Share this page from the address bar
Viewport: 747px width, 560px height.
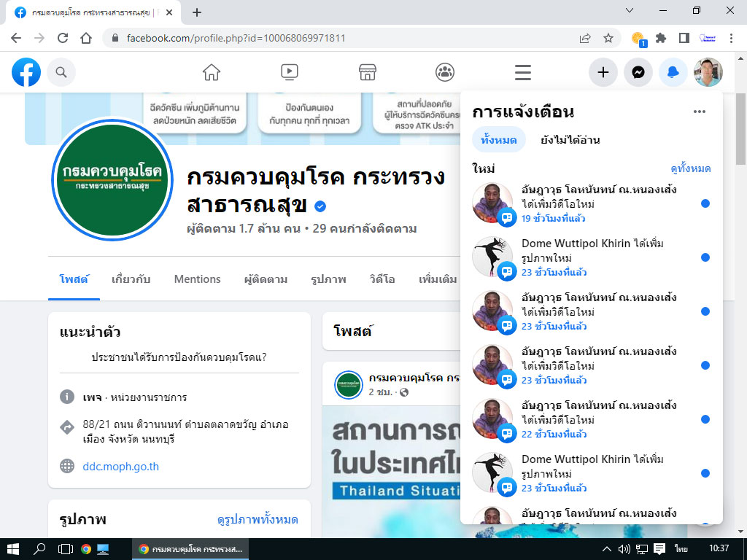point(585,38)
